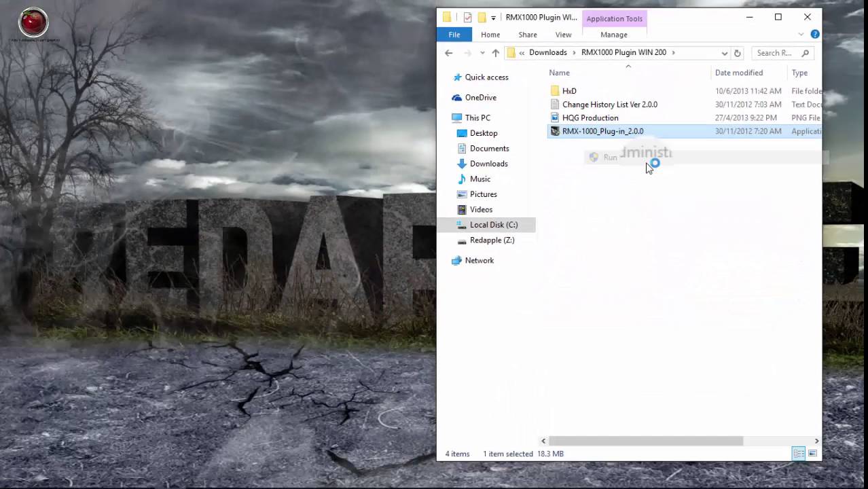Click the chevron after Downloads in the address bar
Viewport: 868px width, 489px height.
(574, 53)
